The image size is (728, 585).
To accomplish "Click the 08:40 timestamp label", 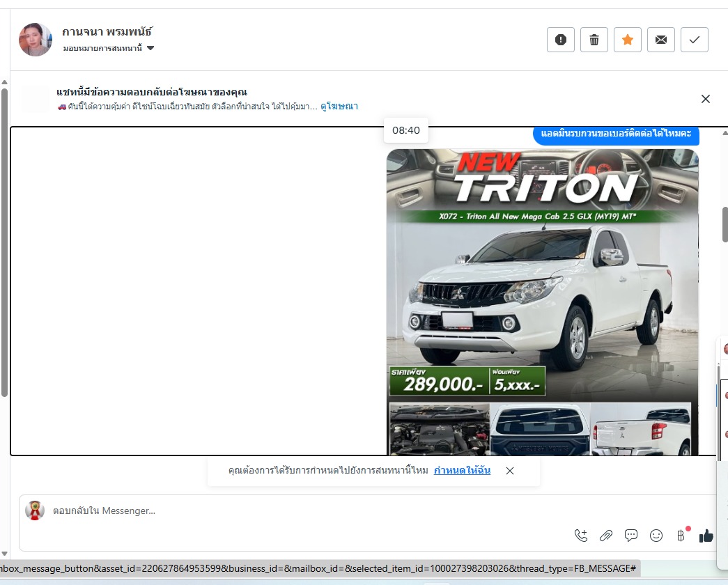I will point(405,130).
